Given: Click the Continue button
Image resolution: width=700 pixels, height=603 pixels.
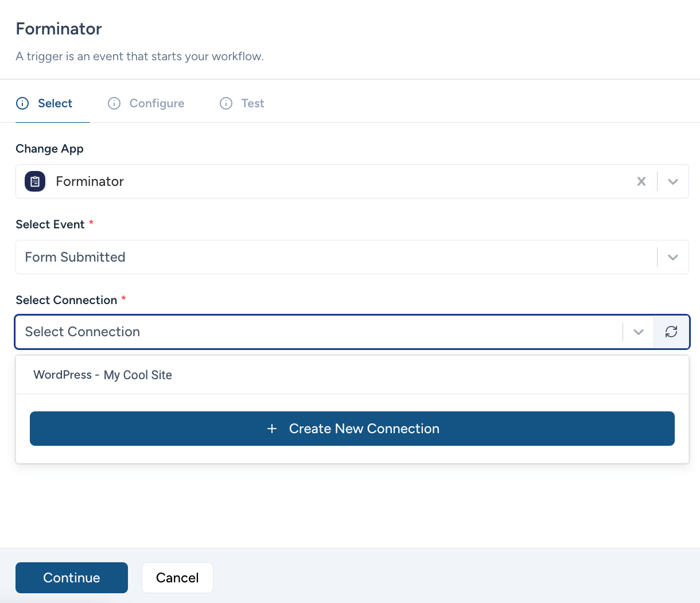Looking at the screenshot, I should [72, 578].
